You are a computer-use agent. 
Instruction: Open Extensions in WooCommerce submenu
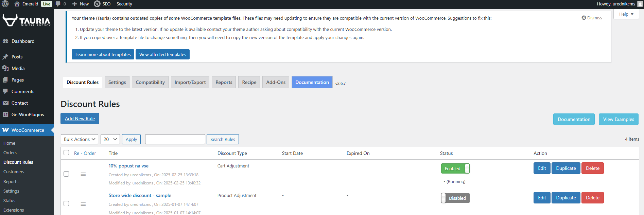tap(14, 210)
